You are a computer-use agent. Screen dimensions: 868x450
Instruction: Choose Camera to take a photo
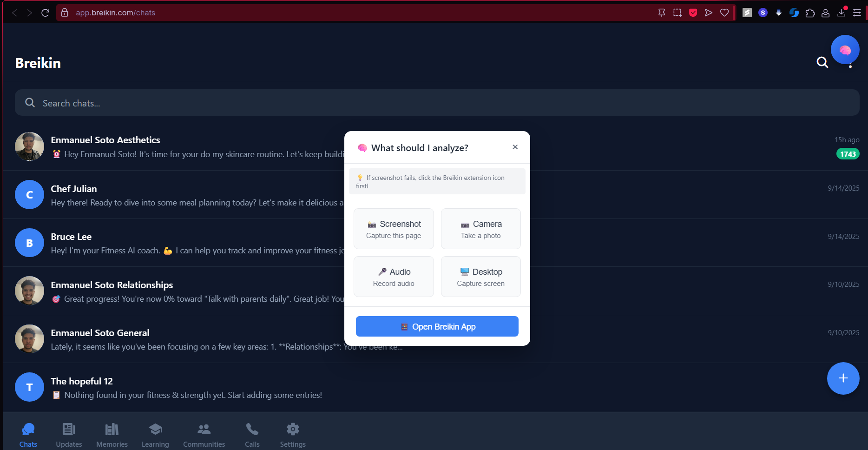pos(480,229)
